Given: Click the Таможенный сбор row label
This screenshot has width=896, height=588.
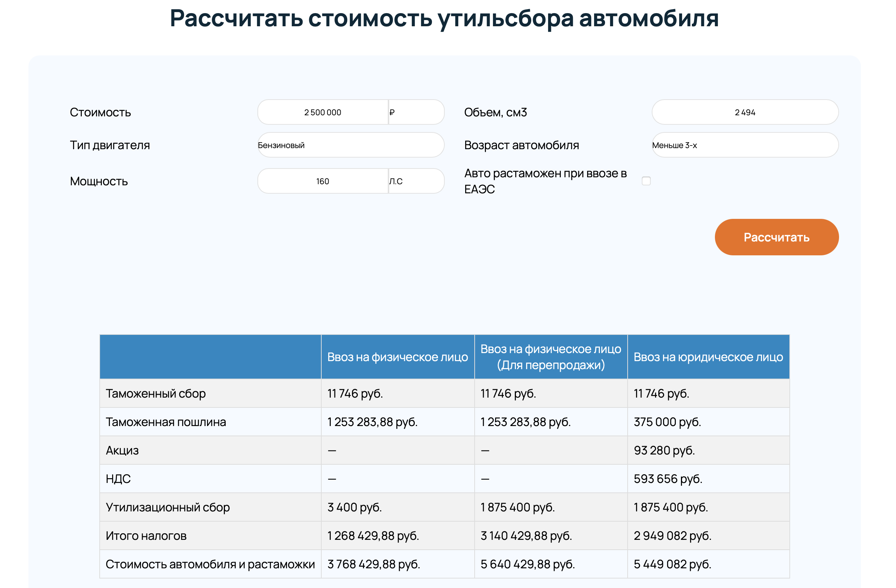Looking at the screenshot, I should (156, 394).
